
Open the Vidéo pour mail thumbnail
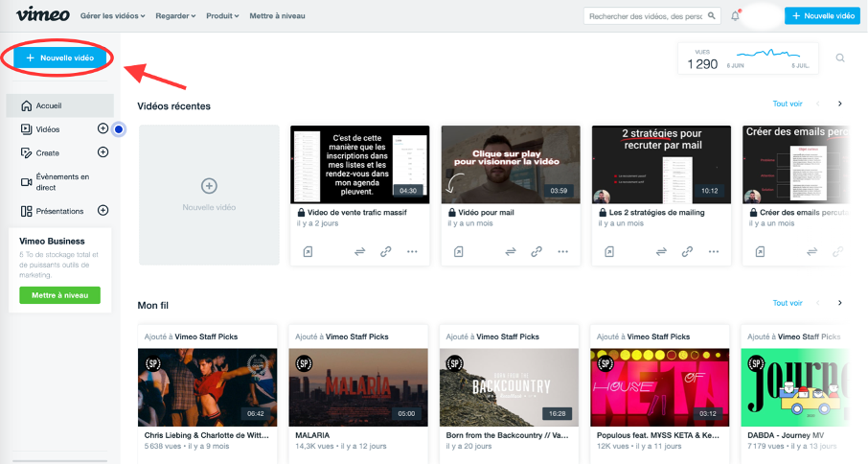pos(511,165)
